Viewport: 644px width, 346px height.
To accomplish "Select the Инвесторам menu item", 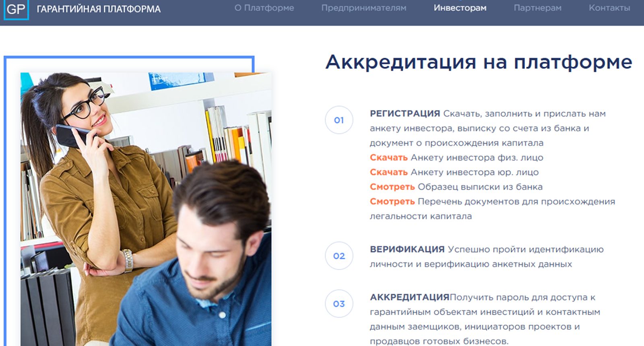I will pyautogui.click(x=460, y=8).
